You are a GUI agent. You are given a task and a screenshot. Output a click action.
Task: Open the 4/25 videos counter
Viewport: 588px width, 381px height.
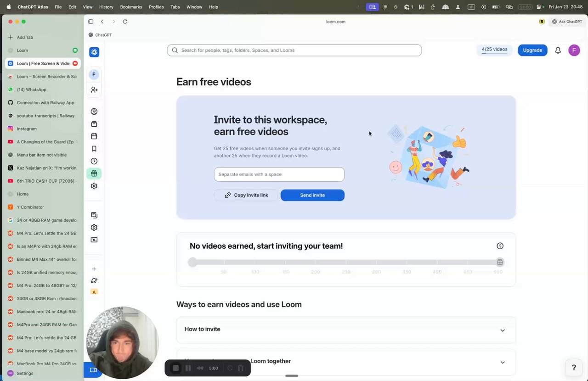[494, 50]
